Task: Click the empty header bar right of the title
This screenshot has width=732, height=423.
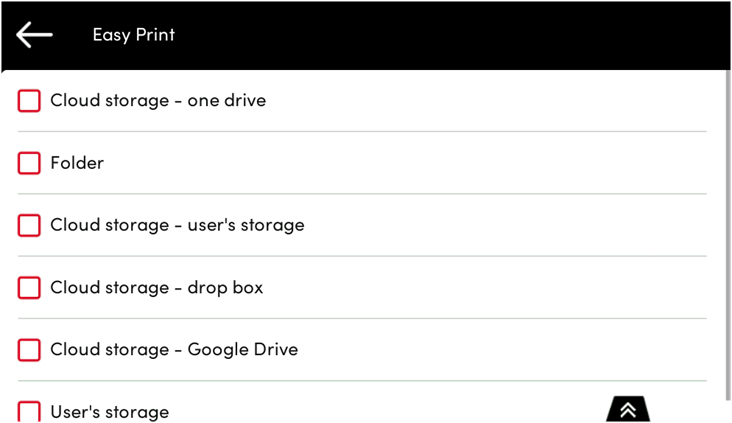Action: point(450,35)
